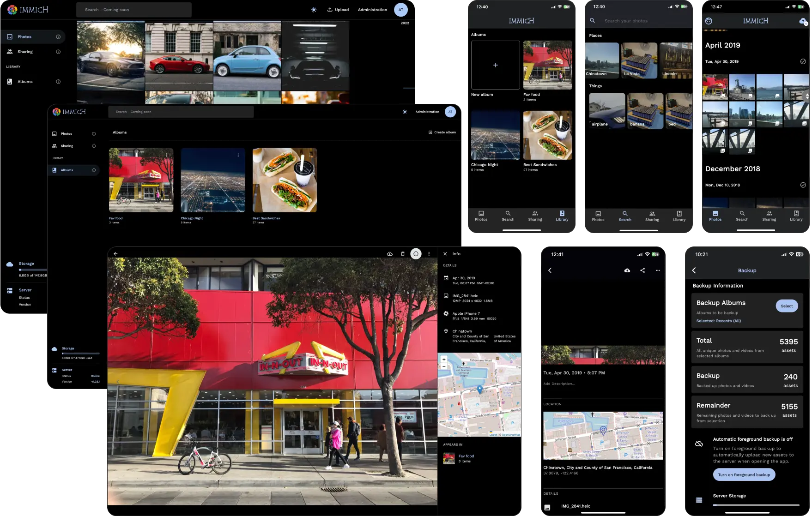
Task: Click the info icon in photo viewer toolbar
Action: 416,254
